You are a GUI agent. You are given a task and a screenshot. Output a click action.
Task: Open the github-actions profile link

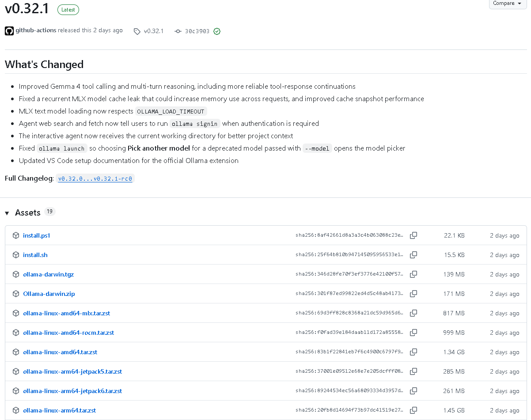click(36, 30)
